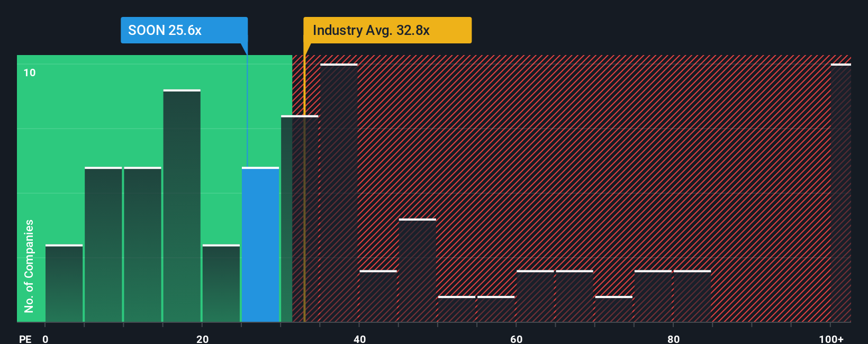Image resolution: width=868 pixels, height=344 pixels.
Task: Select the blue highlighted SOON histogram bar
Action: click(x=260, y=245)
